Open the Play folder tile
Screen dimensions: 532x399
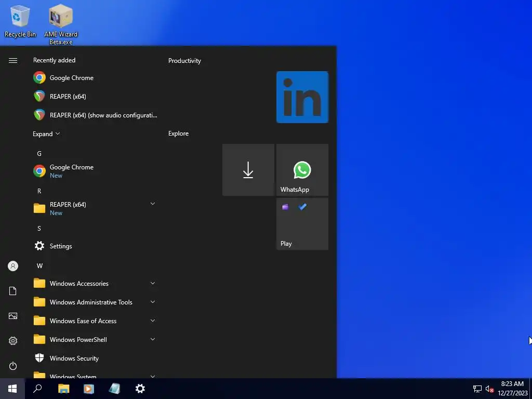(x=302, y=224)
